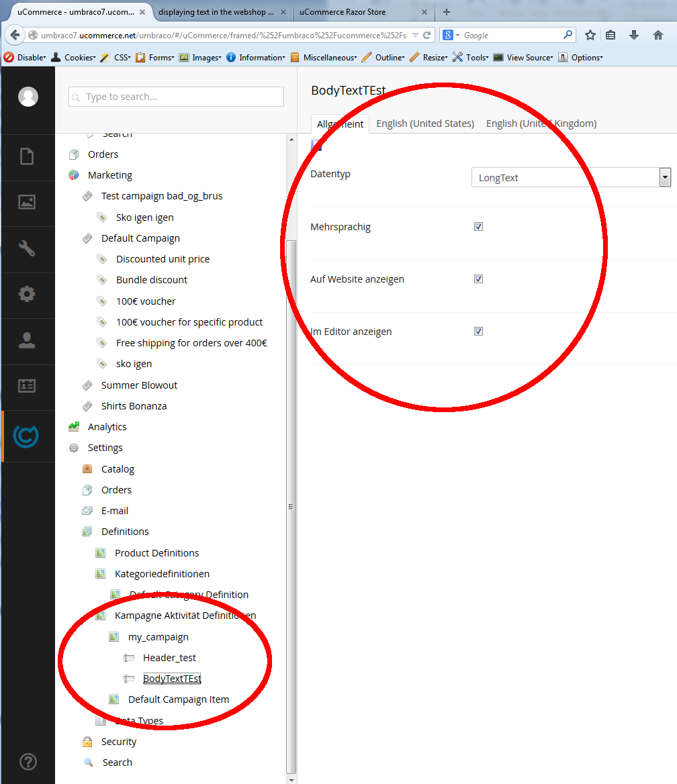Open the Users section person icon

(x=27, y=340)
